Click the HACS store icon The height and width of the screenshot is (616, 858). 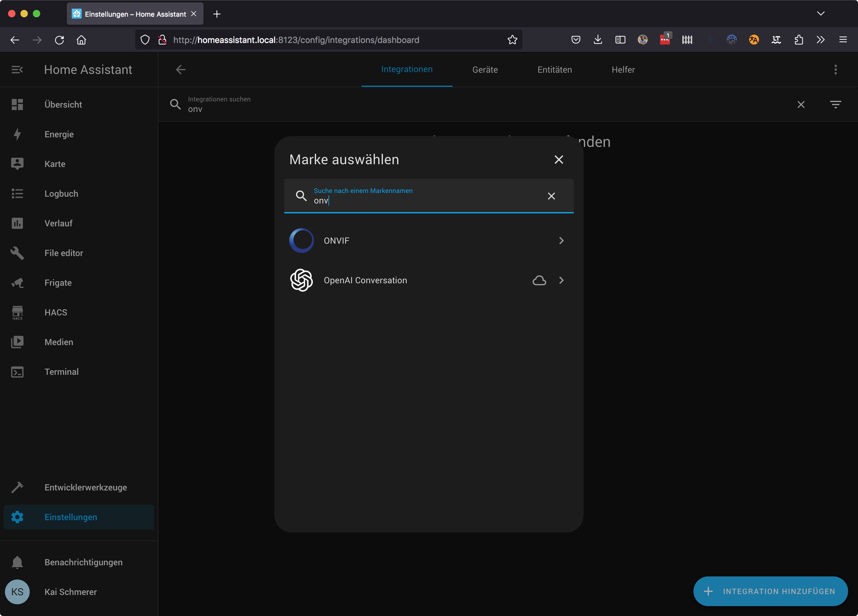[17, 312]
